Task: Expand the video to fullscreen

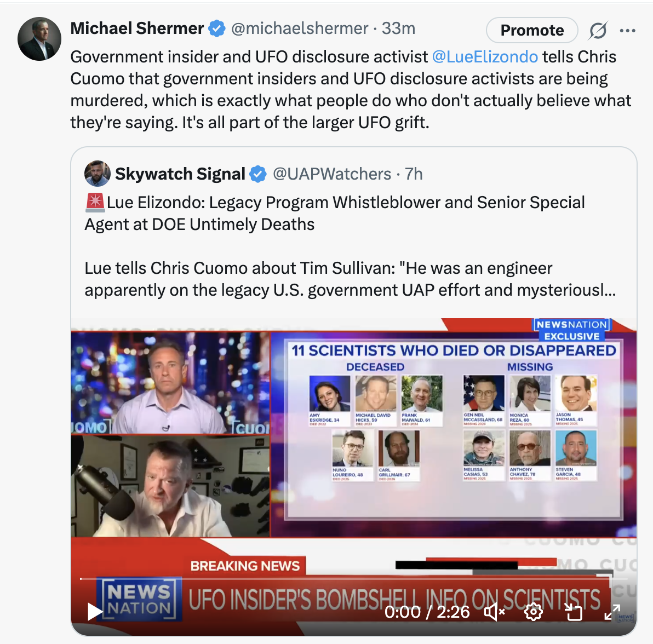Action: coord(612,612)
